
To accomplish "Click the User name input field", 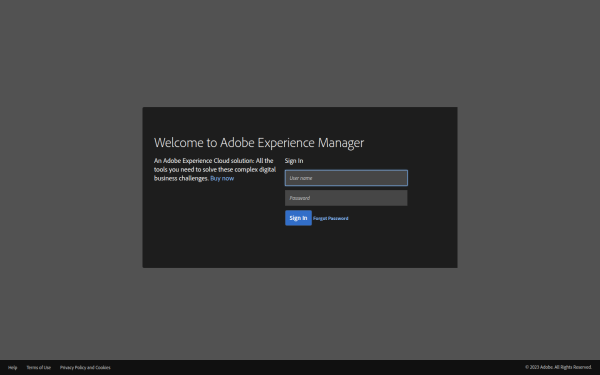I will (346, 178).
